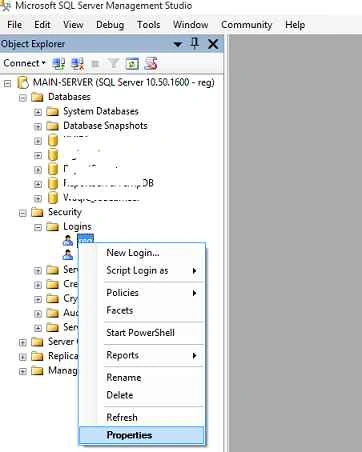Viewport: 362px width, 452px height.
Task: Open the Object Explorer window position dropdown arrow
Action: pyautogui.click(x=178, y=44)
